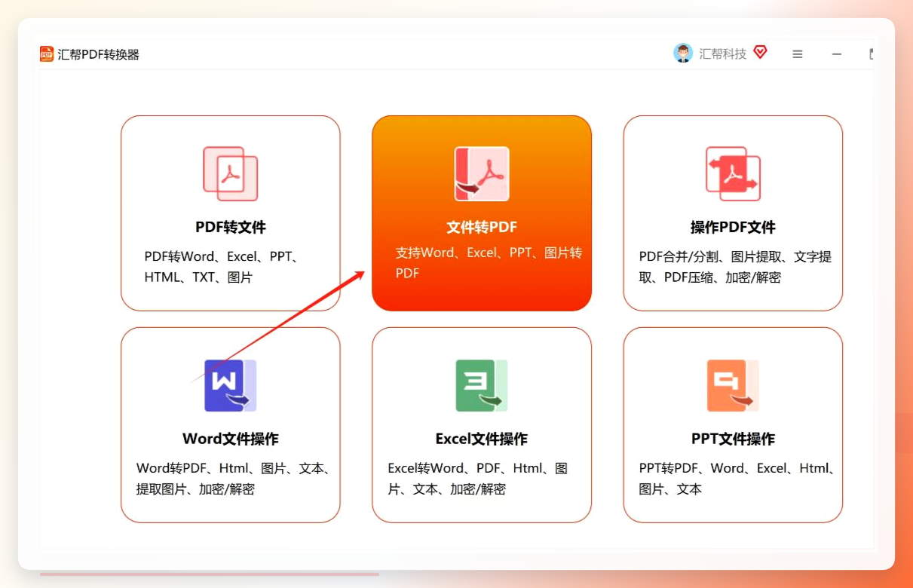913x588 pixels.
Task: Click text 'PDF合并/分割、图片提取' description
Action: tap(735, 267)
